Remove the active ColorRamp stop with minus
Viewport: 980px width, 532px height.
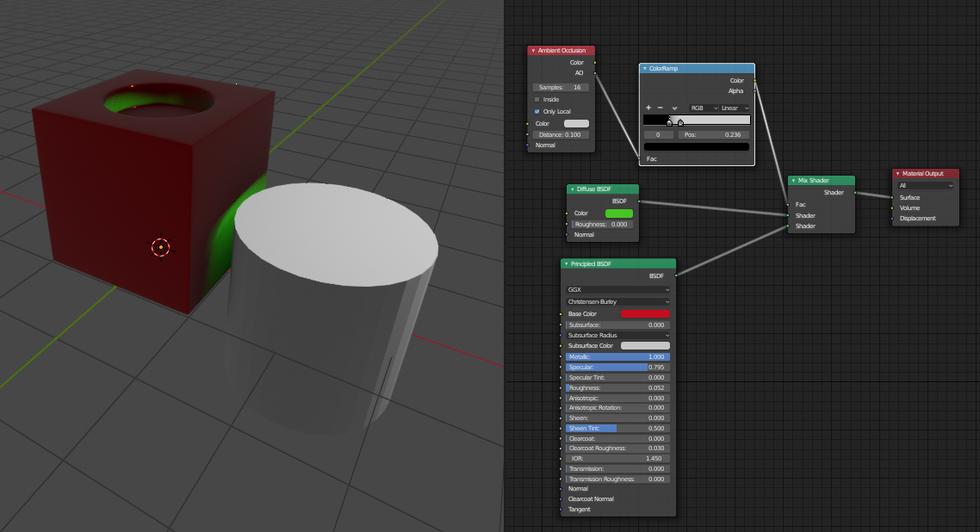coord(660,108)
